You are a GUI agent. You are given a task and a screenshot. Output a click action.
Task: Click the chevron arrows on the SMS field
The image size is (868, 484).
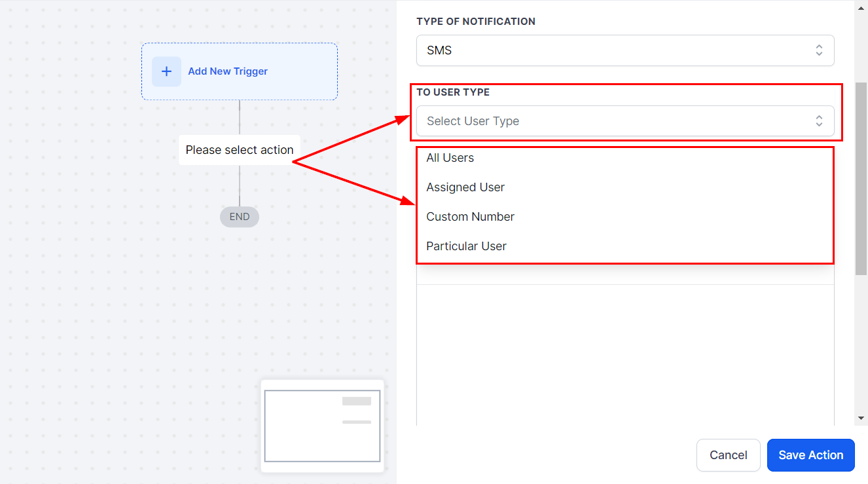point(819,50)
